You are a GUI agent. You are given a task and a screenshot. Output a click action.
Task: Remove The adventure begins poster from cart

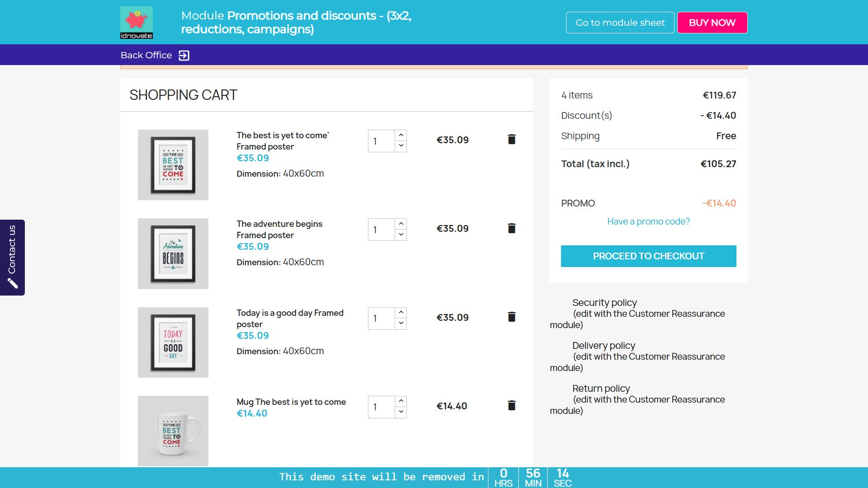point(511,228)
